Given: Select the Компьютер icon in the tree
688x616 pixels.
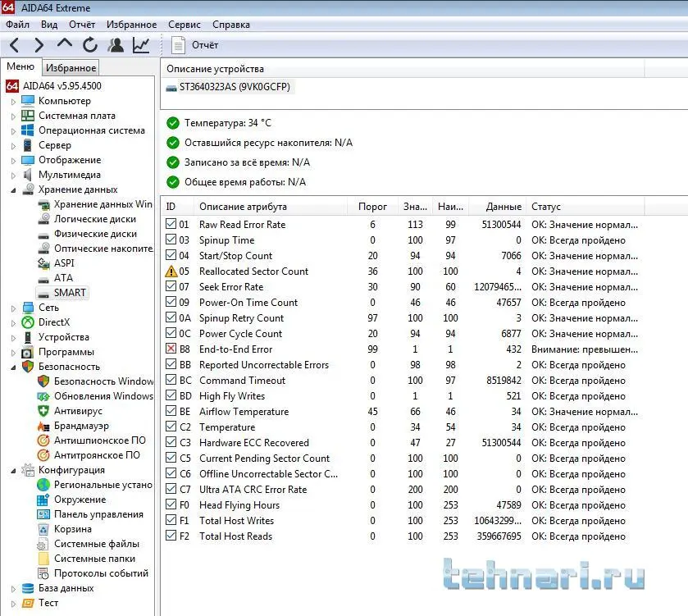Looking at the screenshot, I should [28, 101].
